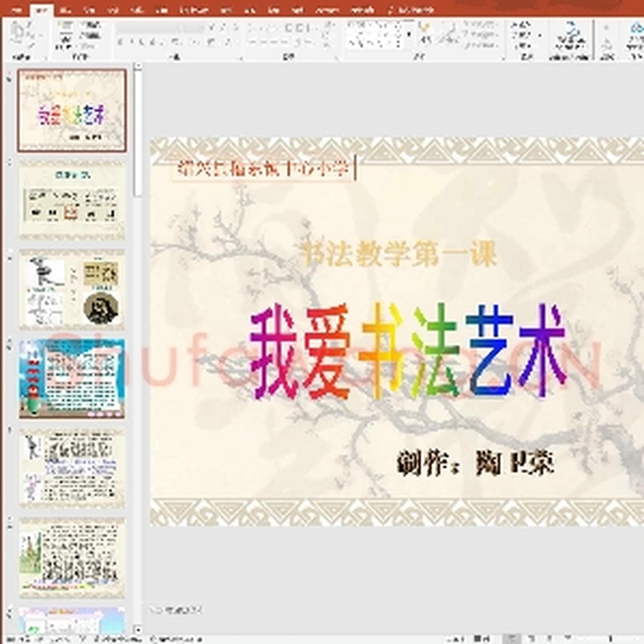Select slide 6 thumbnail in slide panel
This screenshot has width=644, height=644.
[72, 558]
